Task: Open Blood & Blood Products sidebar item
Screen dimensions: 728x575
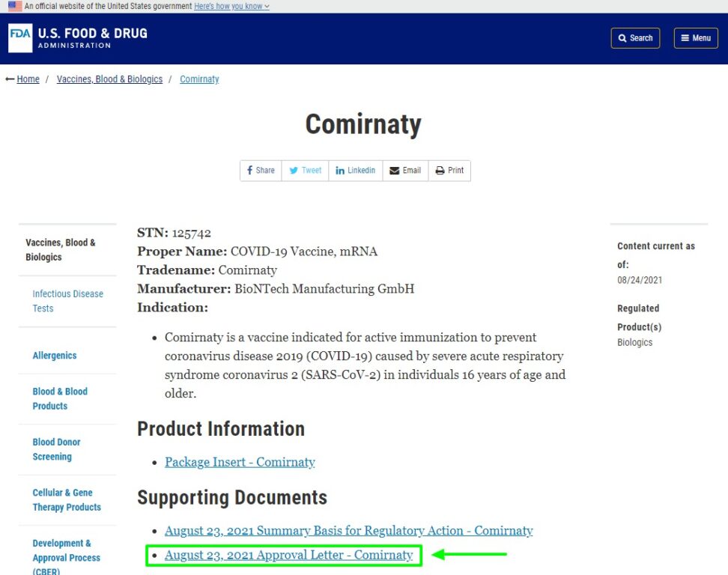Action: coord(60,398)
